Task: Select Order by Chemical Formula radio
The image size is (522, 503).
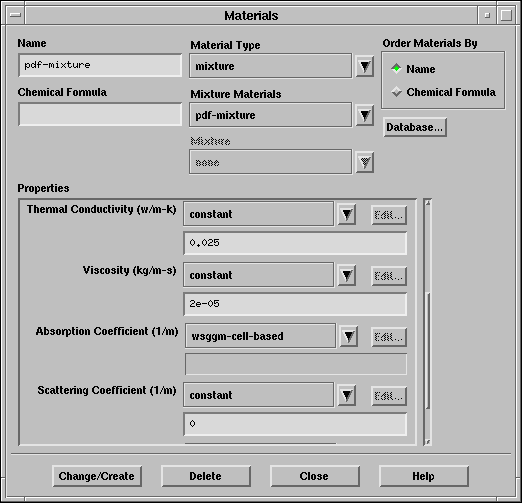Action: pos(396,91)
